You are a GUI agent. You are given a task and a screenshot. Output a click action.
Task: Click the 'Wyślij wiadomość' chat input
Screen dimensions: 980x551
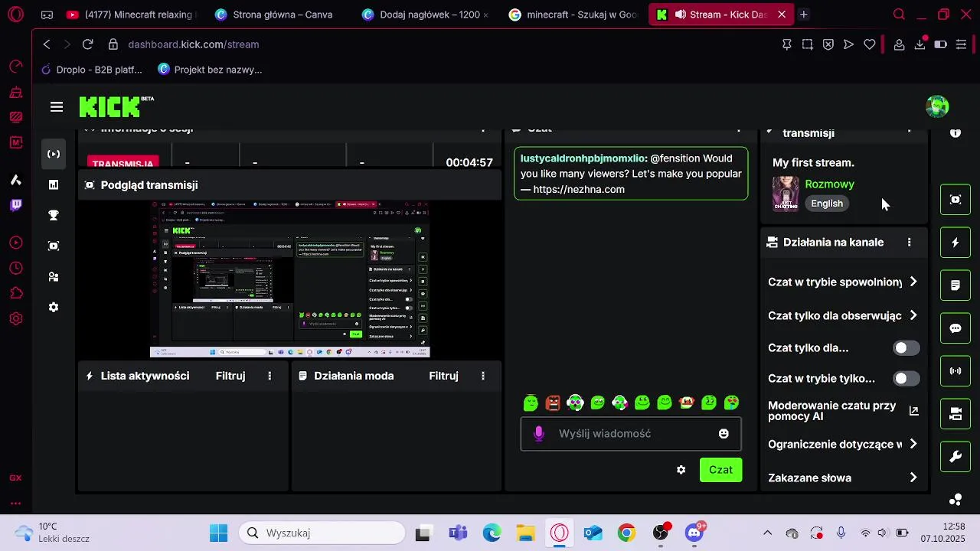[631, 433]
